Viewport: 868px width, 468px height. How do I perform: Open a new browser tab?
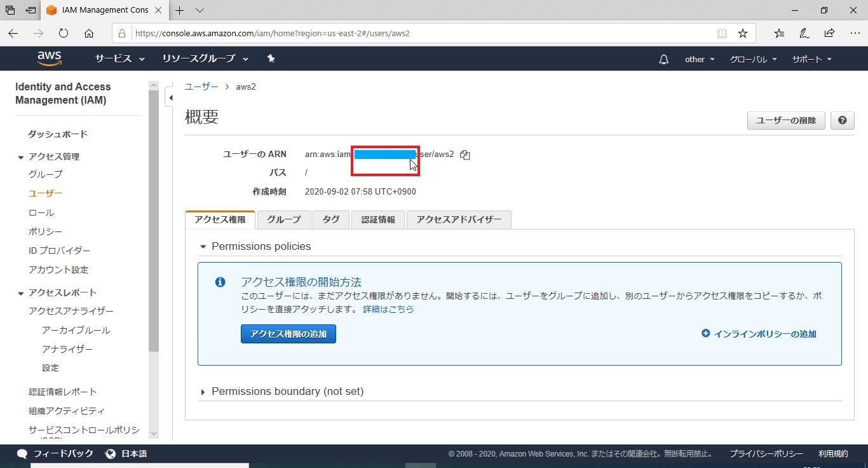[x=180, y=10]
